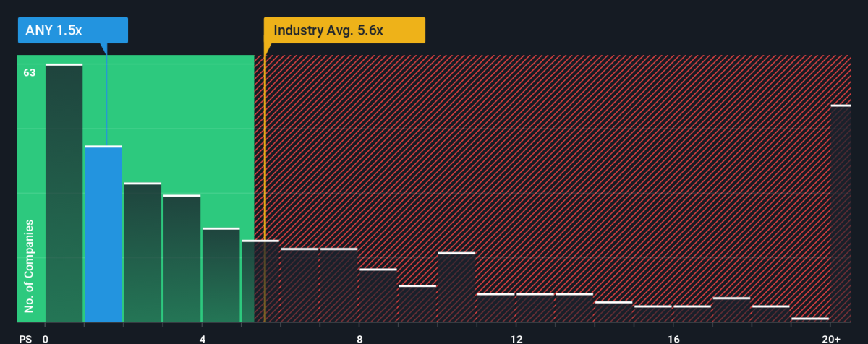Select the bar between PS 2 and 3
The image size is (868, 344).
[x=142, y=252]
